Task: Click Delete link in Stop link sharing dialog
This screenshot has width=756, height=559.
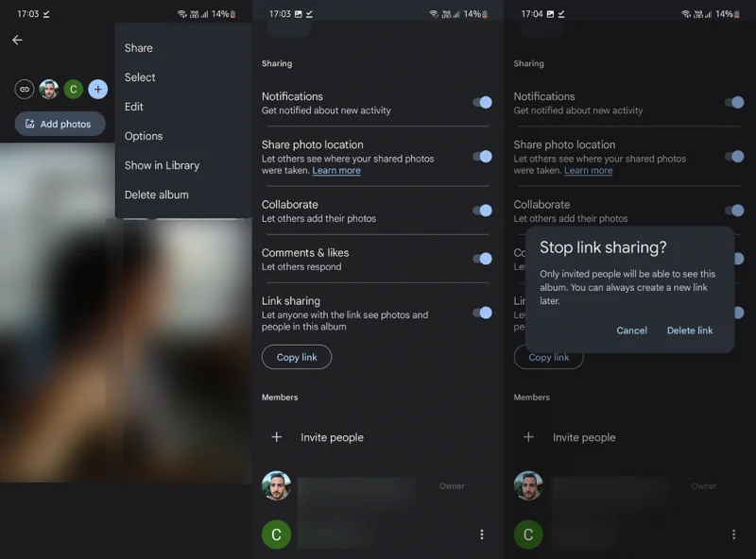Action: coord(690,330)
